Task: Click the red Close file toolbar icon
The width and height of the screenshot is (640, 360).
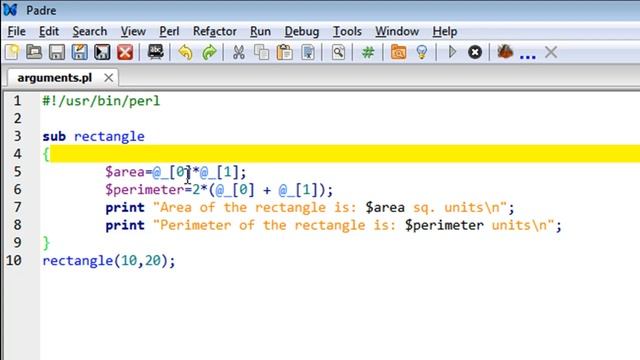Action: (125, 52)
